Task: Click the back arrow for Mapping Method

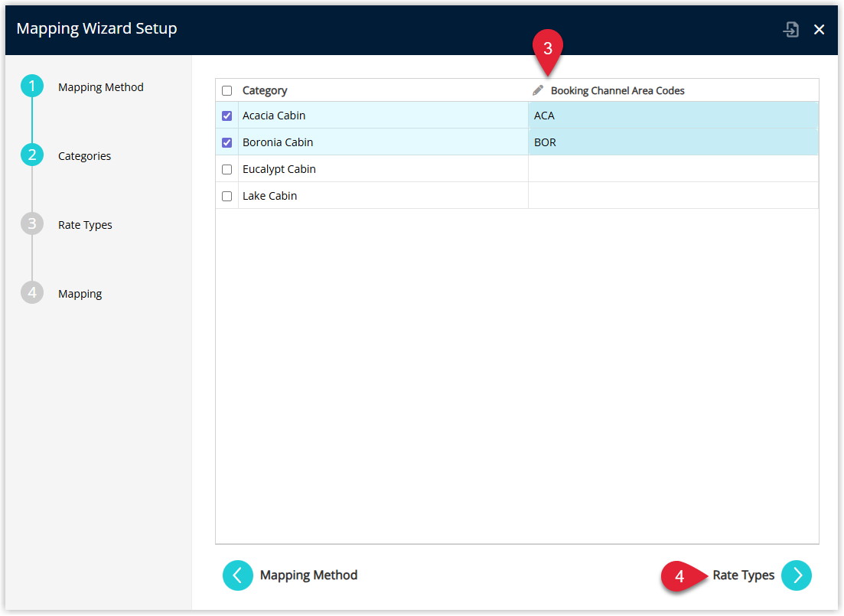Action: [x=237, y=575]
